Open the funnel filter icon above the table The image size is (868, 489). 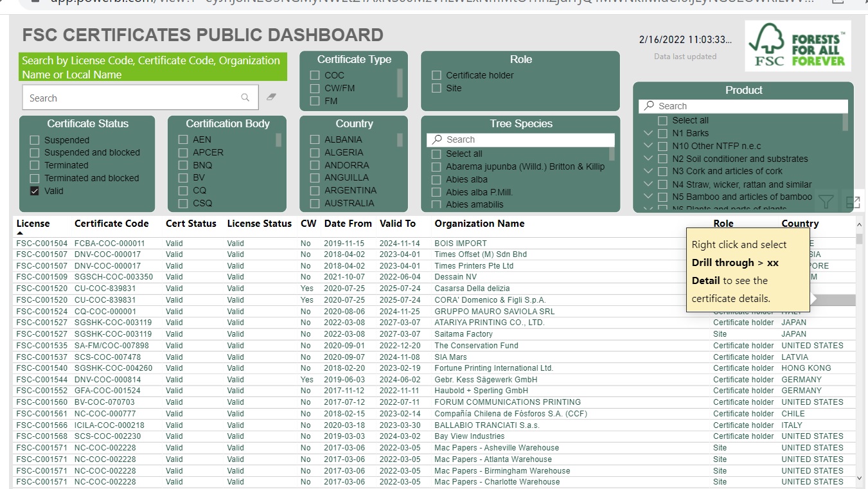point(826,202)
